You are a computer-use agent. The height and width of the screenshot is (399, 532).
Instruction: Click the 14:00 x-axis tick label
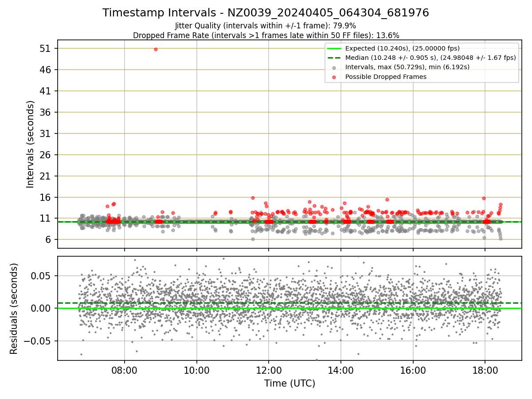[340, 370]
